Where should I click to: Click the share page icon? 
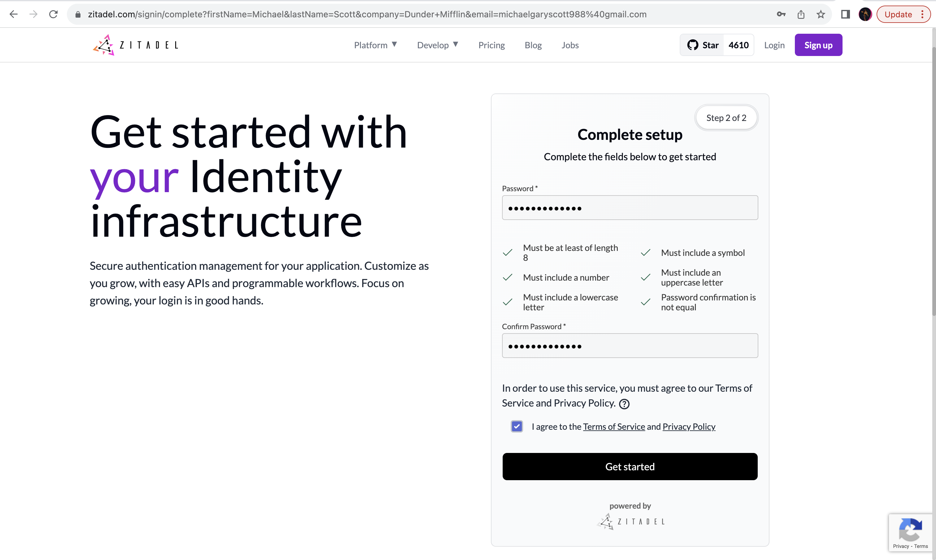pos(801,14)
